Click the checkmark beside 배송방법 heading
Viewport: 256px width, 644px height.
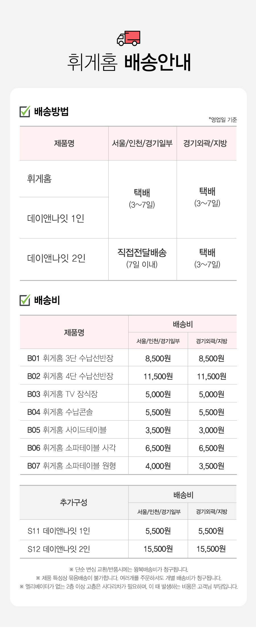(x=25, y=111)
